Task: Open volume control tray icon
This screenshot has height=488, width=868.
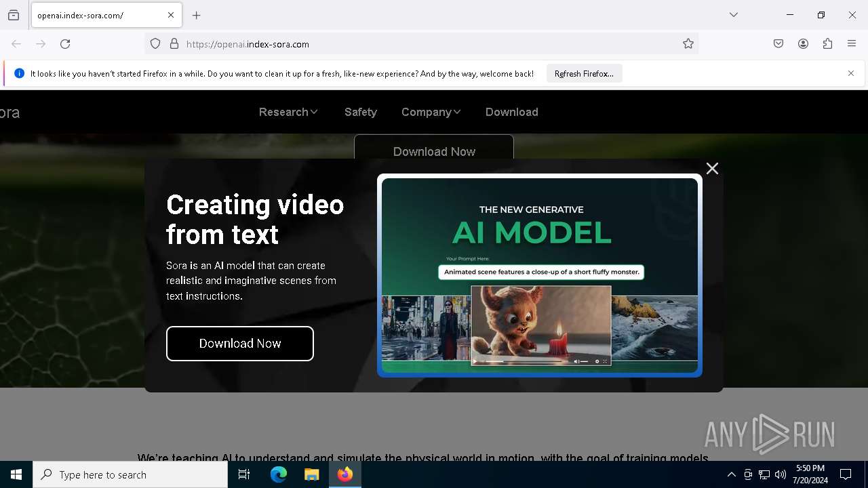Action: tap(781, 474)
